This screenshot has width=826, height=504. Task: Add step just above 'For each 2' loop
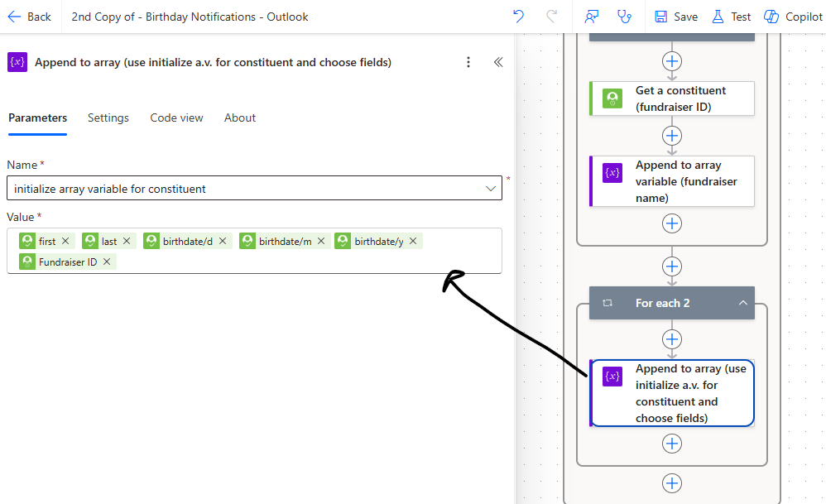point(672,266)
